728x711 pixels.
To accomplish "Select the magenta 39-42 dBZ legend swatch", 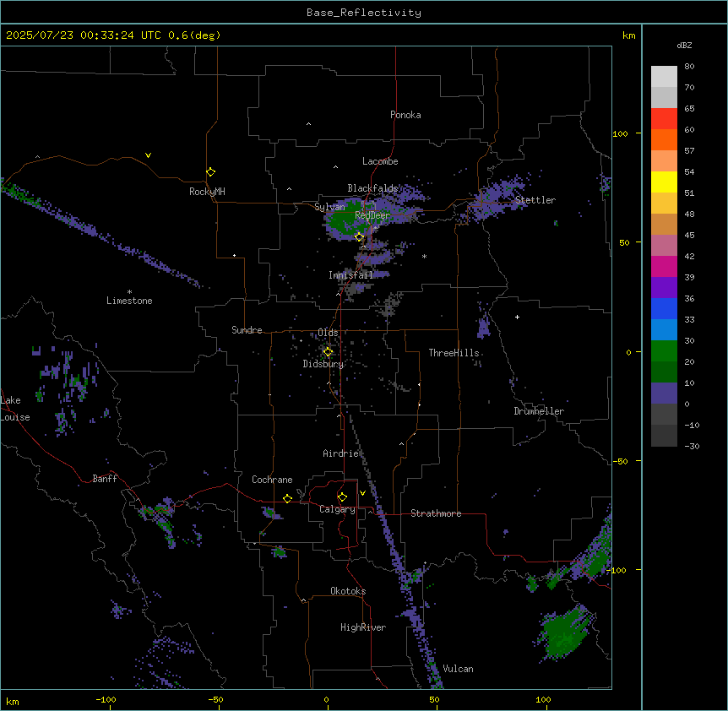I will click(x=664, y=266).
